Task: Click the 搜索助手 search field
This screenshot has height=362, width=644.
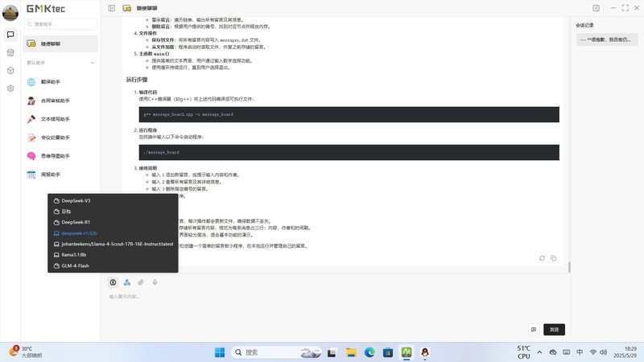Action: tap(63, 24)
